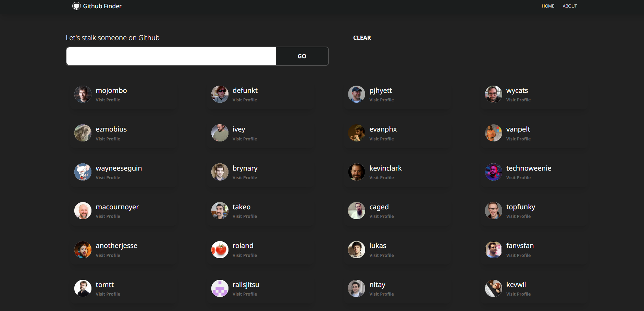This screenshot has height=311, width=644.
Task: Click the Github Finder title text
Action: (x=102, y=6)
